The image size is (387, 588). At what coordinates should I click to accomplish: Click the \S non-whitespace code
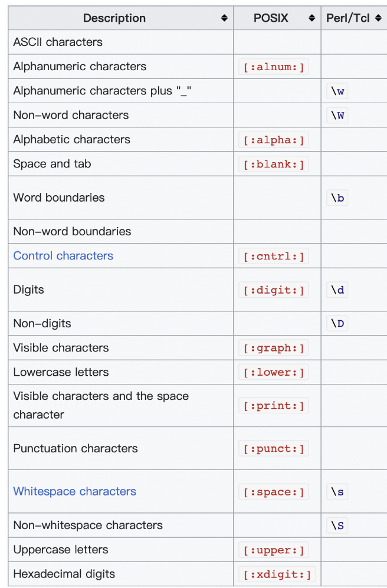(337, 525)
